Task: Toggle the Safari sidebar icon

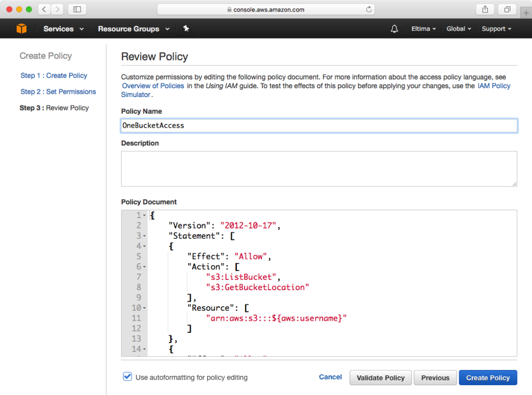Action: pos(77,9)
